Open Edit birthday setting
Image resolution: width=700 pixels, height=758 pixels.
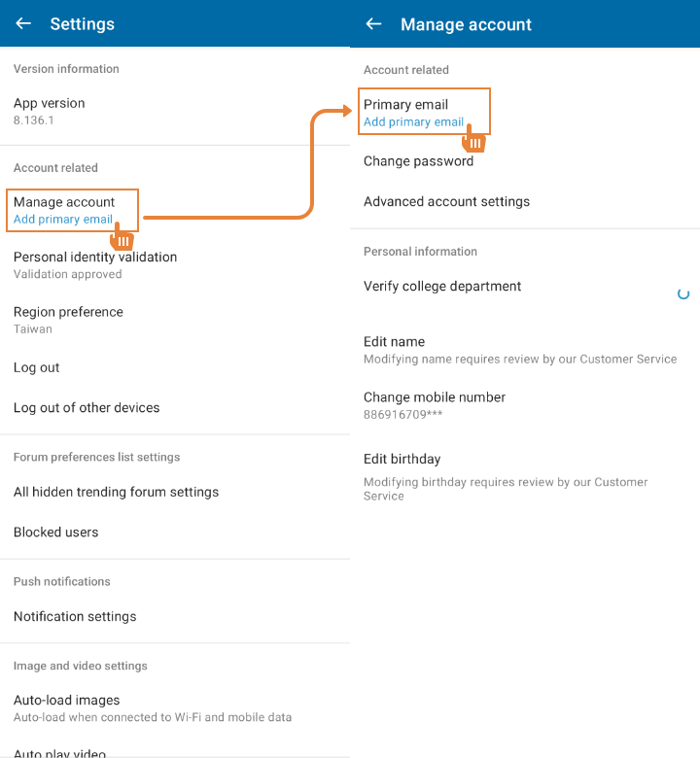pyautogui.click(x=525, y=476)
